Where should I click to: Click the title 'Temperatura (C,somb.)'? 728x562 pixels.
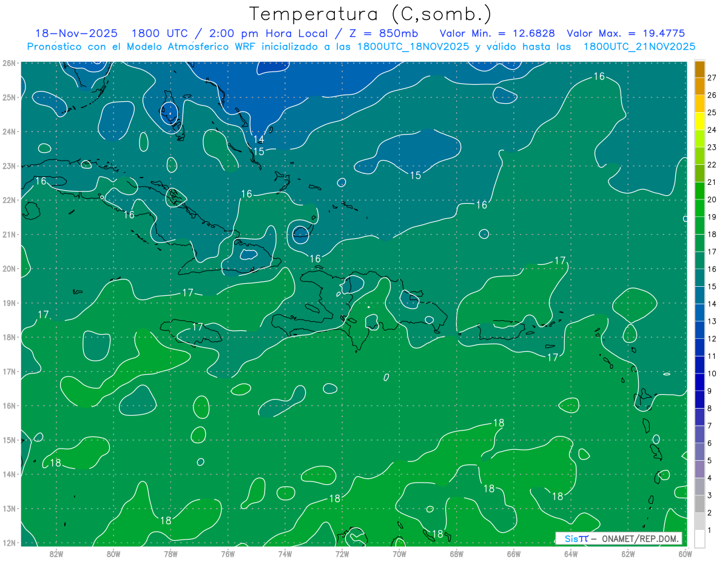pyautogui.click(x=371, y=14)
